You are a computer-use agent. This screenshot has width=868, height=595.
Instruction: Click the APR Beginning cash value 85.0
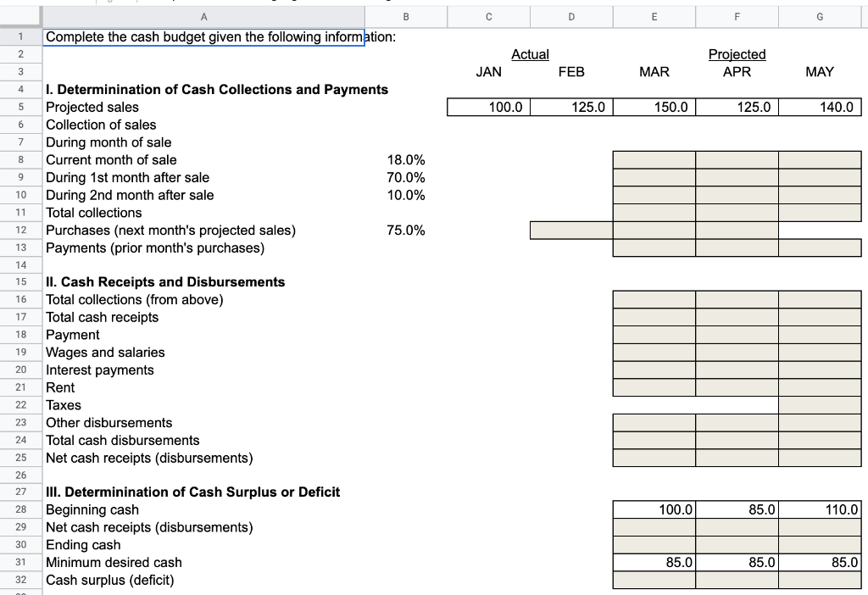(x=736, y=509)
